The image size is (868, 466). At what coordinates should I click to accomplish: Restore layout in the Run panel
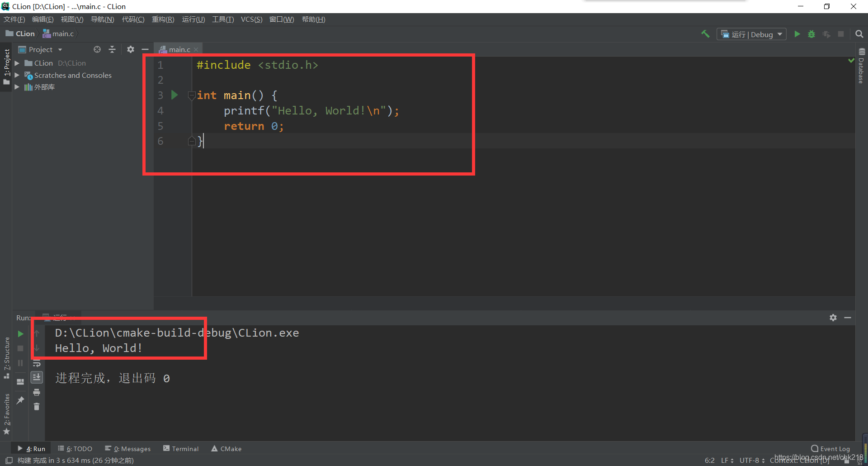(x=20, y=381)
